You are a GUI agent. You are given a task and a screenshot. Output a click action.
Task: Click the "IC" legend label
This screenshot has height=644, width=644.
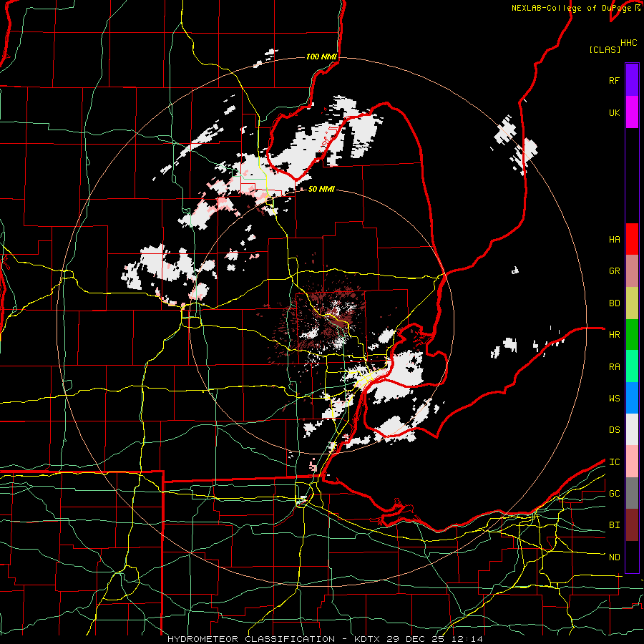pyautogui.click(x=614, y=462)
